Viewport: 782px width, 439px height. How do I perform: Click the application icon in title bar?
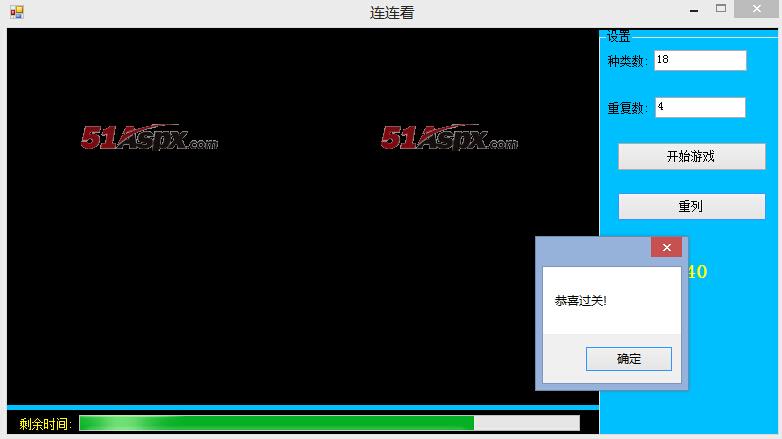click(16, 12)
